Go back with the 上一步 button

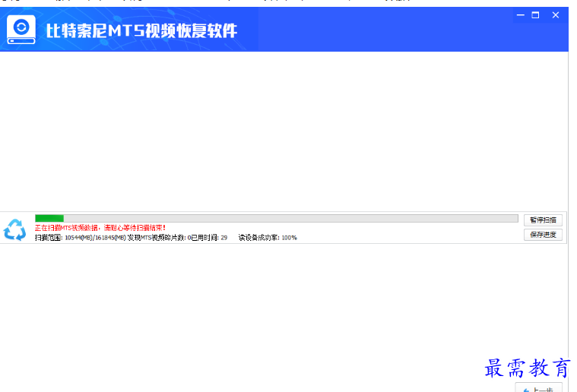point(539,388)
